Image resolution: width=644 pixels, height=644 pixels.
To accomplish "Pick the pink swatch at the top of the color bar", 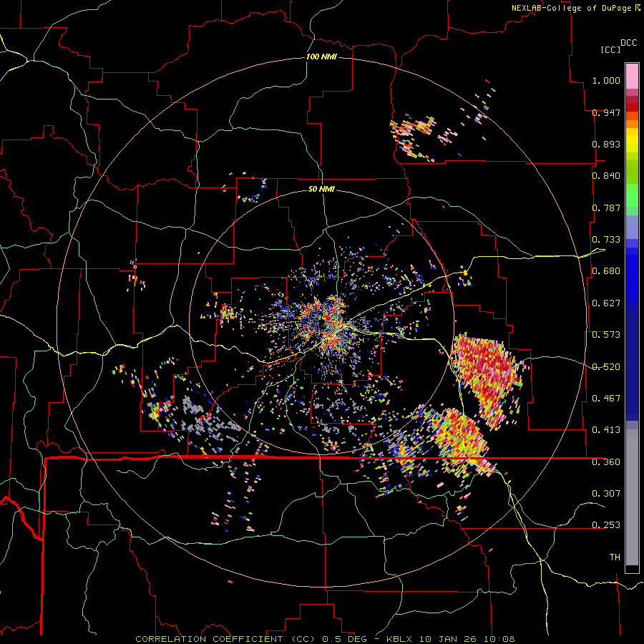I will [x=632, y=76].
